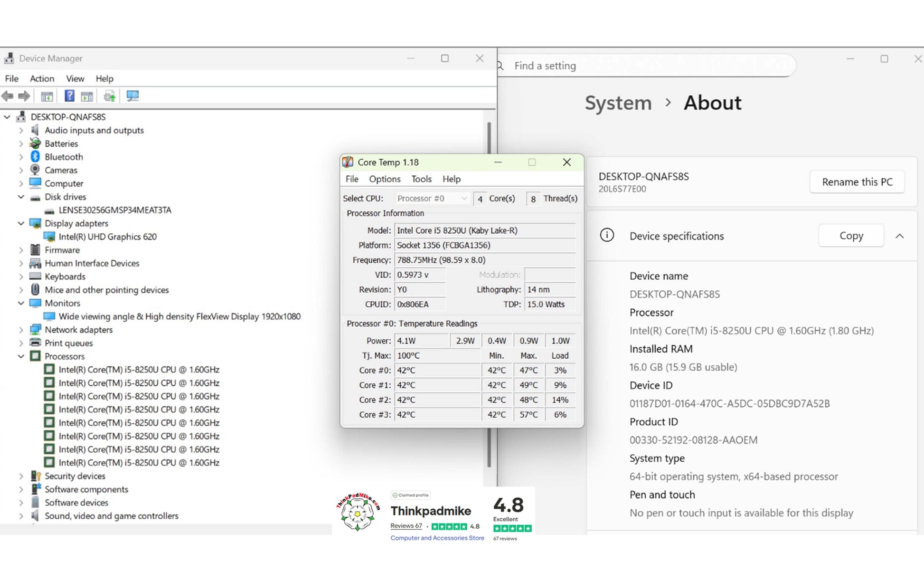Open the Action menu in Device Manager

pyautogui.click(x=42, y=78)
